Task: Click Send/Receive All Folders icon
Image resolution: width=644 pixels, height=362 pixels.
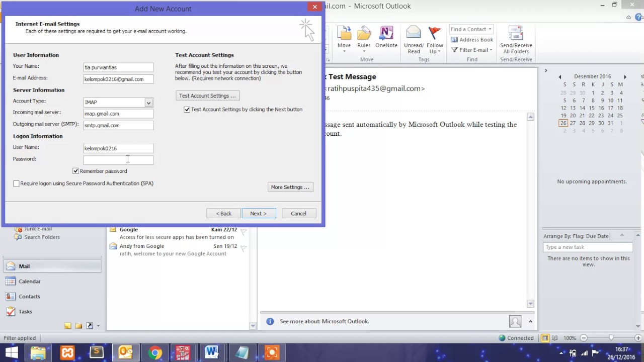Action: point(516,33)
